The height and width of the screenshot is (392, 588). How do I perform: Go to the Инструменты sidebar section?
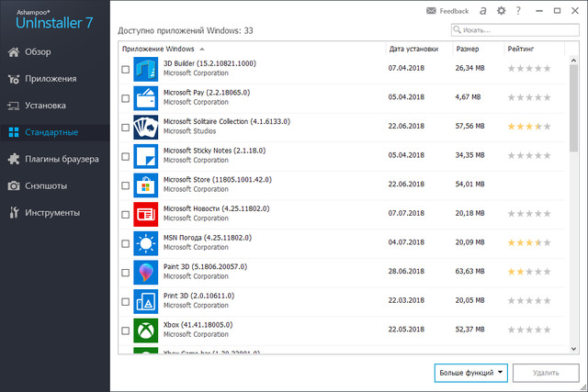coord(52,213)
